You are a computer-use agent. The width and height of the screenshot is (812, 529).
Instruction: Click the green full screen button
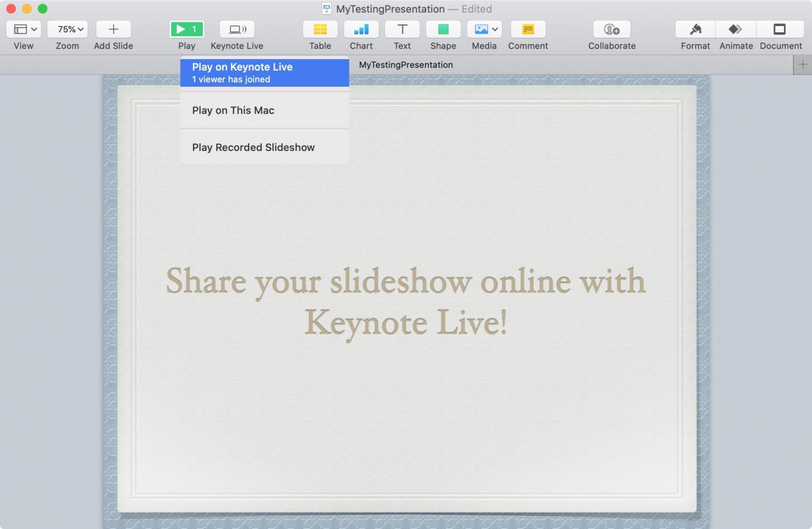point(43,9)
